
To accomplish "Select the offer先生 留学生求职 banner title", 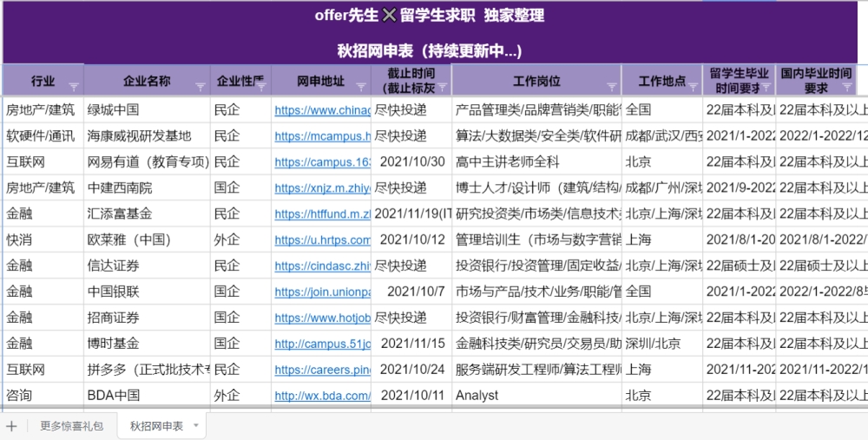I will (x=430, y=16).
